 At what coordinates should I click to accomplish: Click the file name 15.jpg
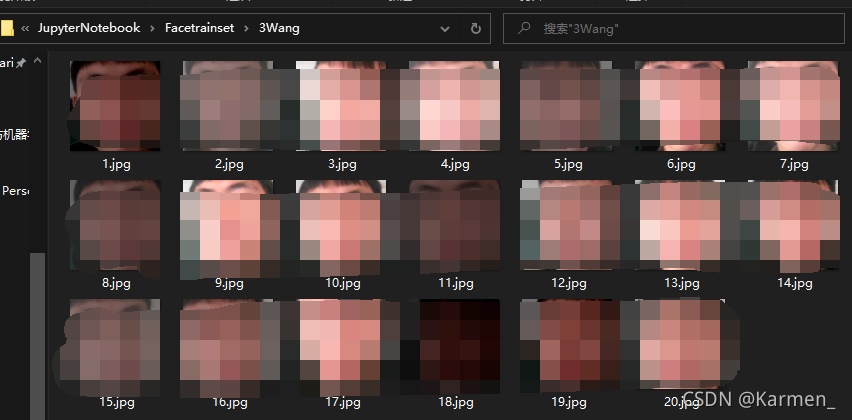click(x=116, y=402)
